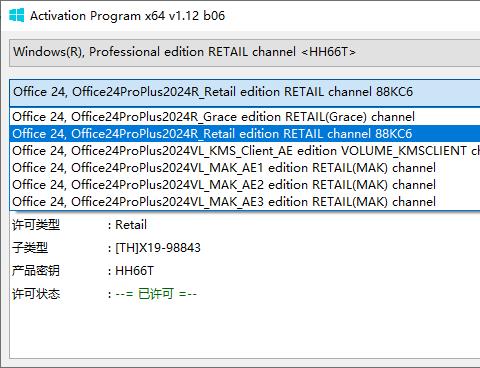Pick the Office24ProPlus2024VL_MAK_AE3 edition entry
The height and width of the screenshot is (368, 480).
point(245,202)
